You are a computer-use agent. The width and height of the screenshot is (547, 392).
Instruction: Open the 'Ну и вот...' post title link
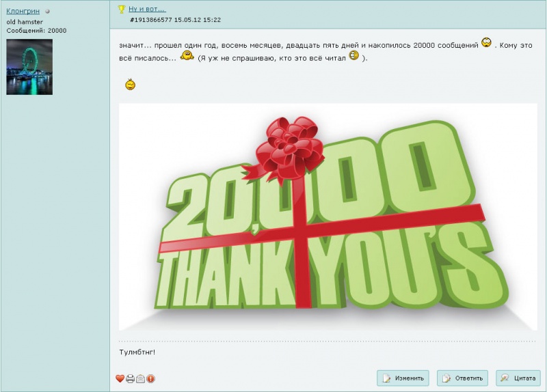tap(147, 9)
